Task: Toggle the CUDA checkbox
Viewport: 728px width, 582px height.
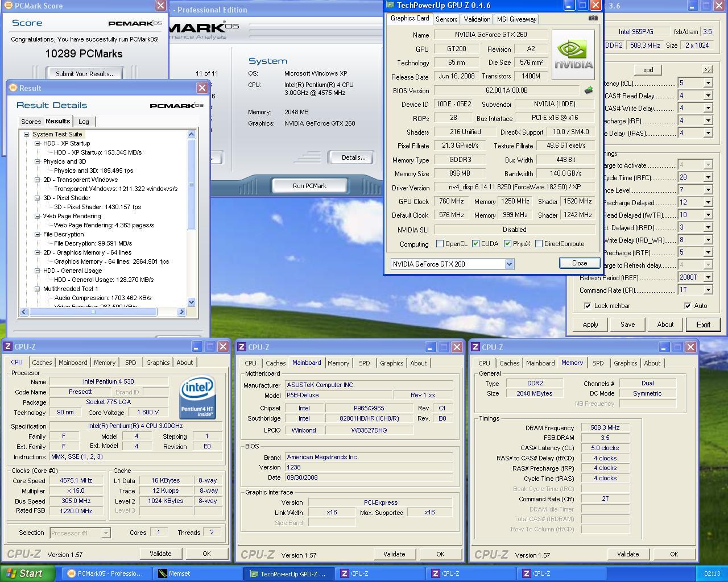Action: click(x=475, y=244)
